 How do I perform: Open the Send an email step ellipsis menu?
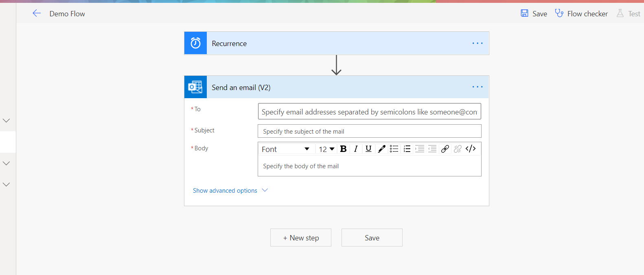pyautogui.click(x=478, y=87)
